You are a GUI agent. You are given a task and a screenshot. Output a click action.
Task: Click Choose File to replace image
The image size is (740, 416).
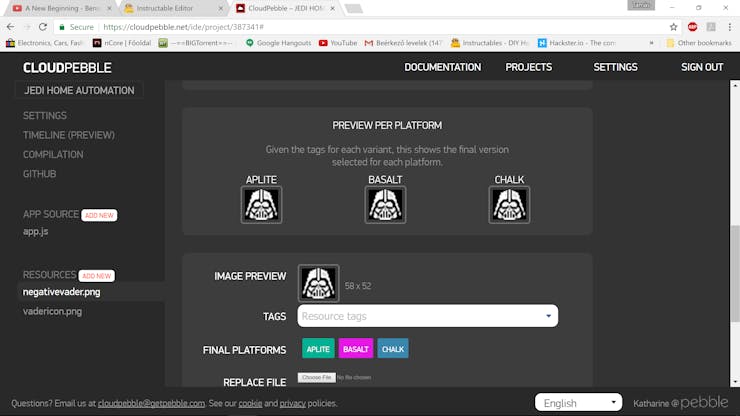(x=317, y=377)
